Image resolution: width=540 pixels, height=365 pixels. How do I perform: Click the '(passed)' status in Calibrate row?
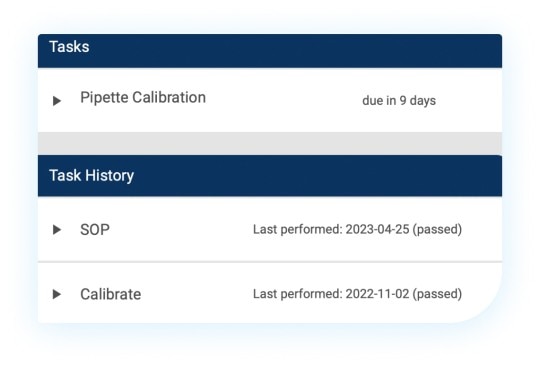click(x=437, y=294)
